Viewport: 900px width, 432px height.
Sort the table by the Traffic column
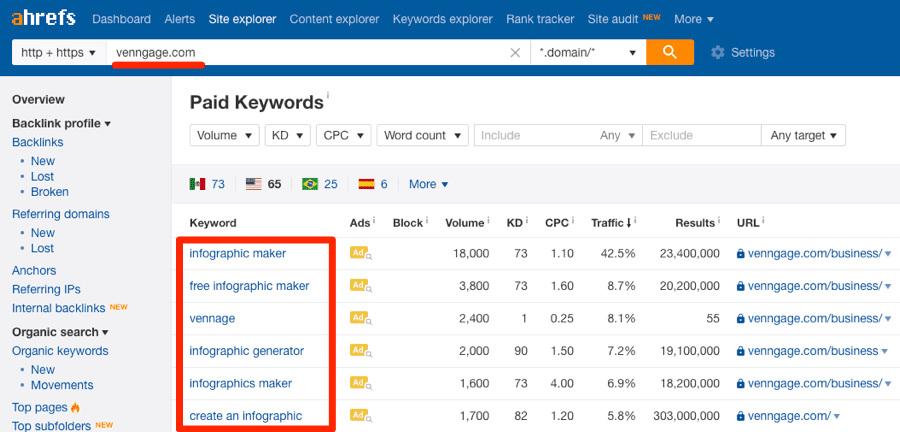(611, 223)
